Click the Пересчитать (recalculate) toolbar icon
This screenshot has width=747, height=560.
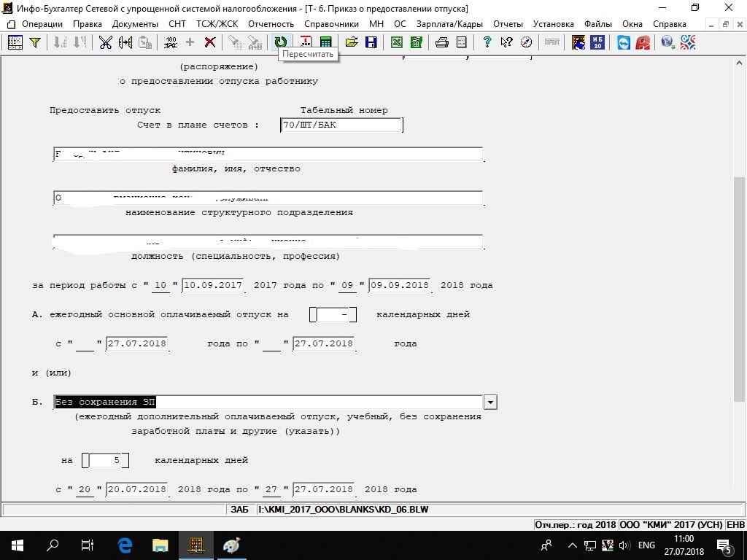tap(281, 42)
